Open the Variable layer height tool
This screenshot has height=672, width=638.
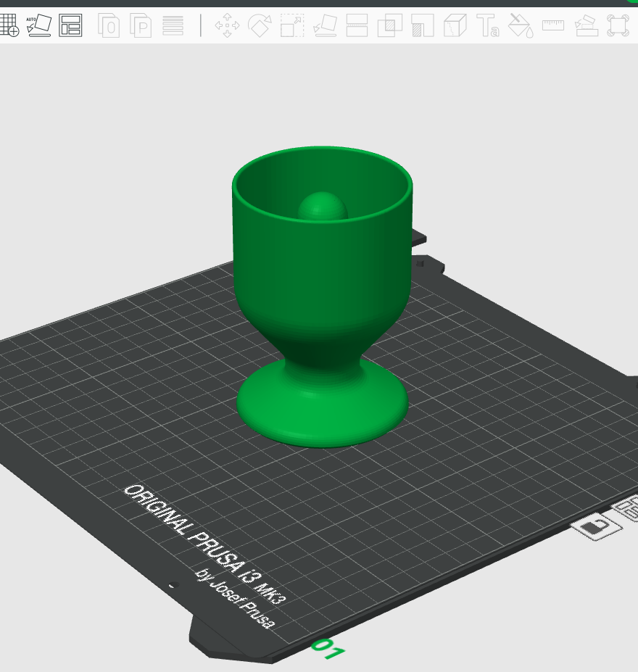173,25
